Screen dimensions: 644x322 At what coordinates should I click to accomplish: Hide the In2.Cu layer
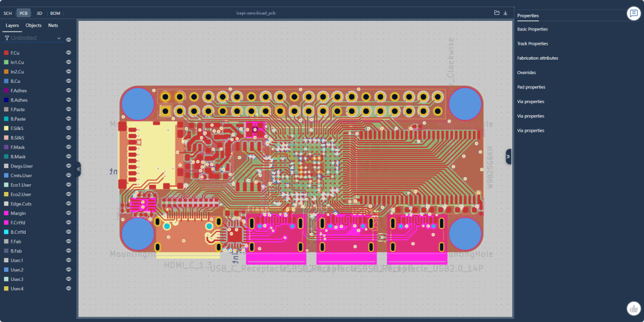[x=69, y=72]
